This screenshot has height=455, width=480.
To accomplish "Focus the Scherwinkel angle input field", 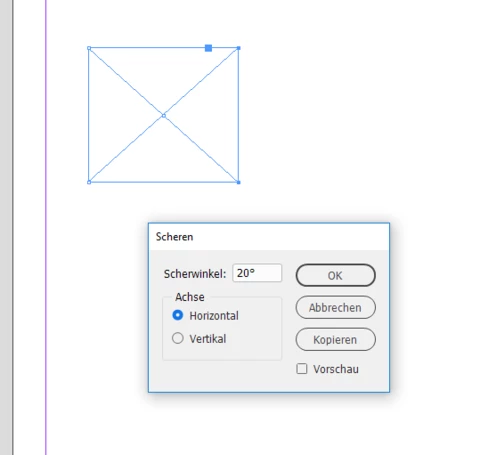I will click(257, 273).
